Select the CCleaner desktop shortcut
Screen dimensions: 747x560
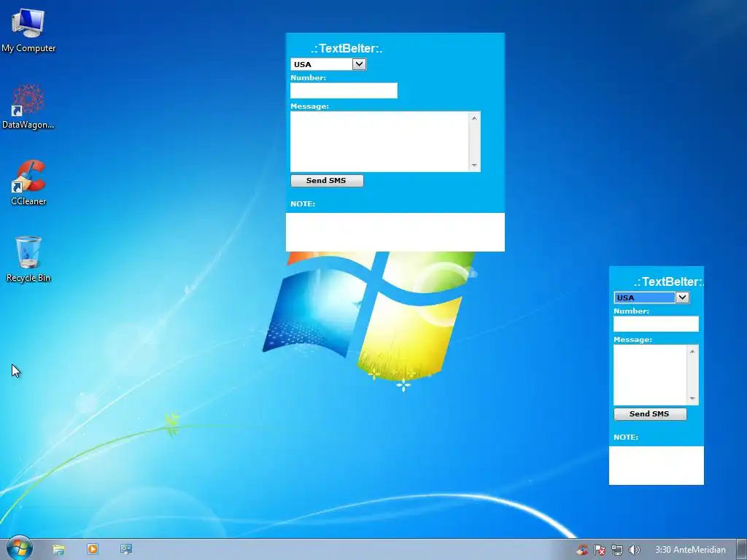(28, 182)
